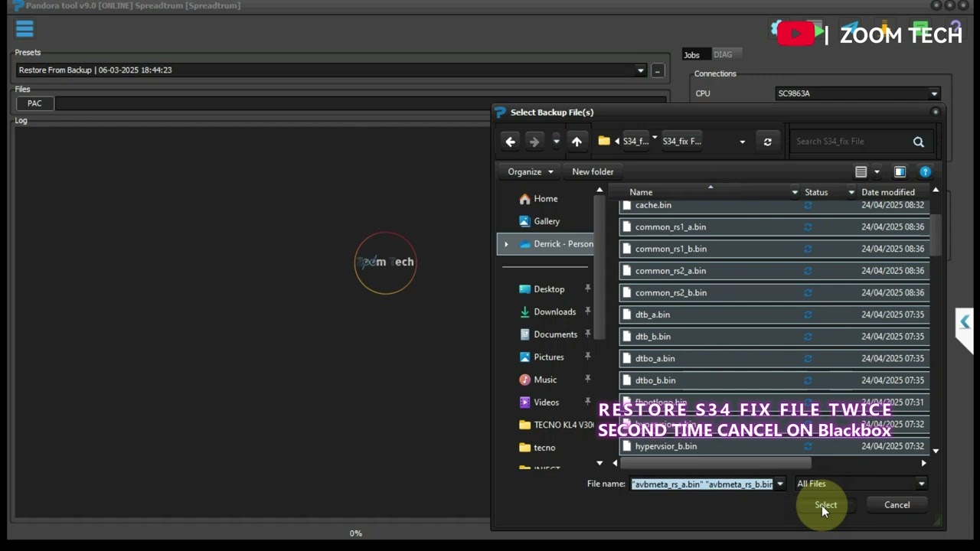
Task: Select common_rs1_b.bin file
Action: [x=774, y=249]
